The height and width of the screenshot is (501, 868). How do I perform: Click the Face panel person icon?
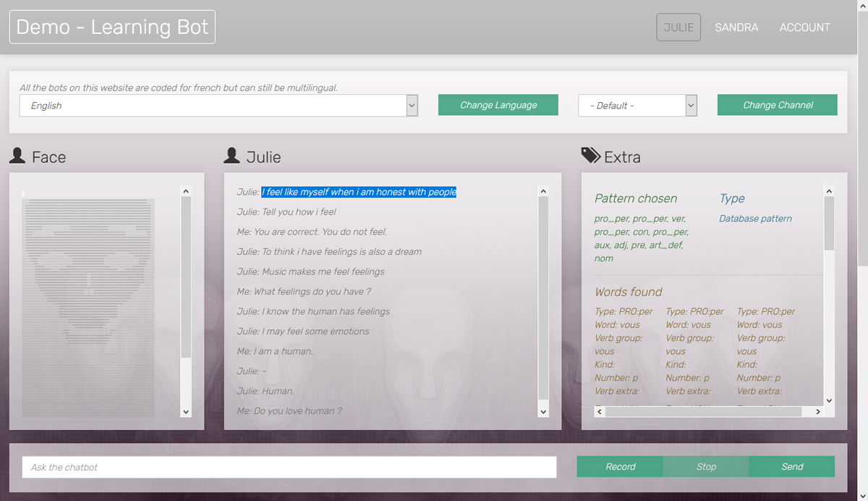click(x=17, y=156)
